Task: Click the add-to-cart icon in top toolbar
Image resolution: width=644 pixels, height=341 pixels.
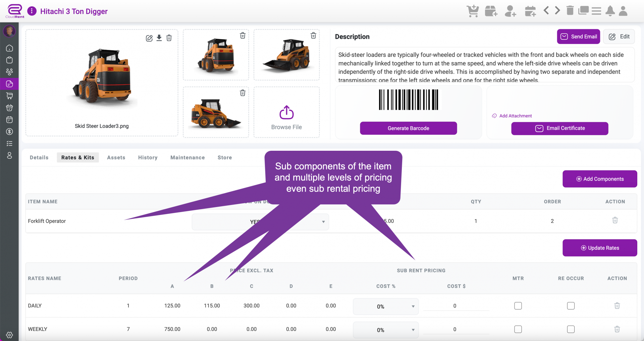Action: point(473,11)
